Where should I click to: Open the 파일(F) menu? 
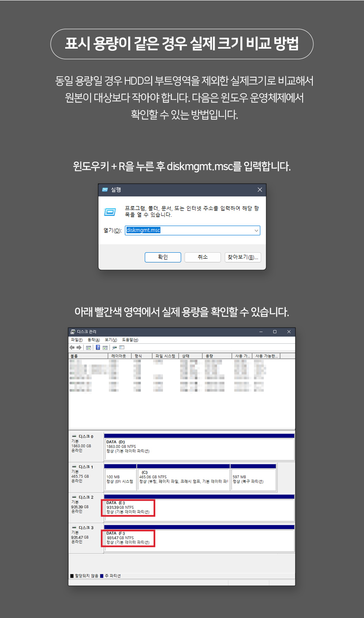click(77, 340)
